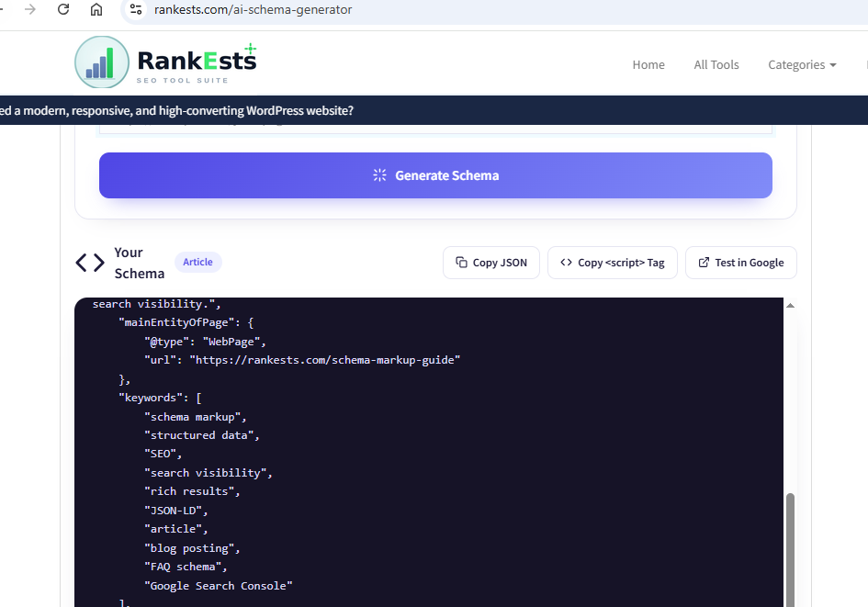
Task: Open the All Tools nav link
Action: tap(716, 64)
